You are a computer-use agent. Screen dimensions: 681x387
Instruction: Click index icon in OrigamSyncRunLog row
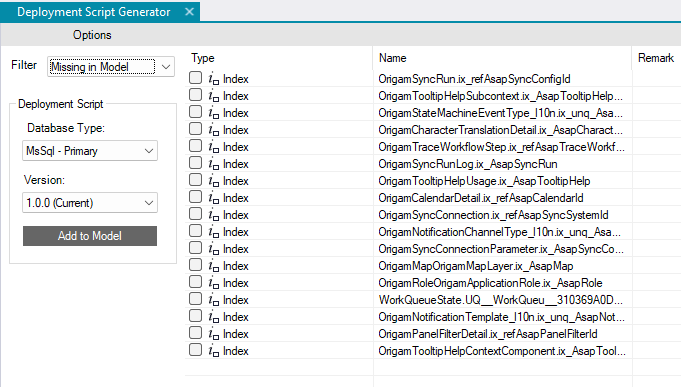coord(213,164)
